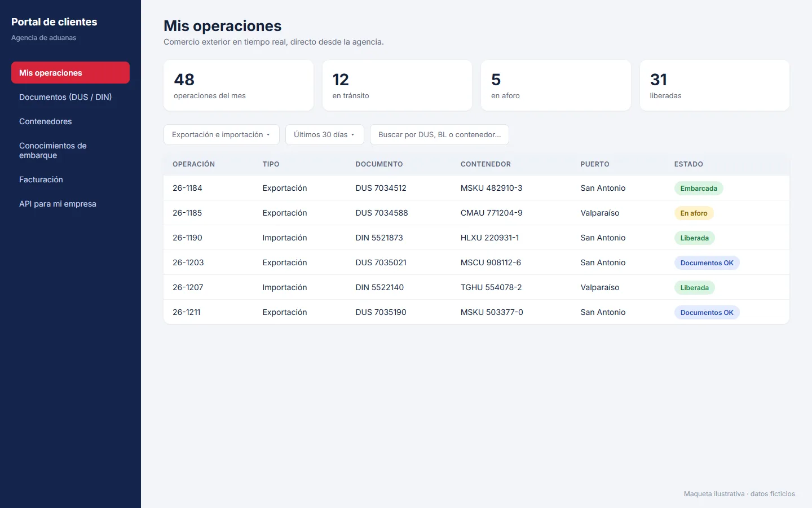Click container TGHU 554078-2

tap(491, 287)
